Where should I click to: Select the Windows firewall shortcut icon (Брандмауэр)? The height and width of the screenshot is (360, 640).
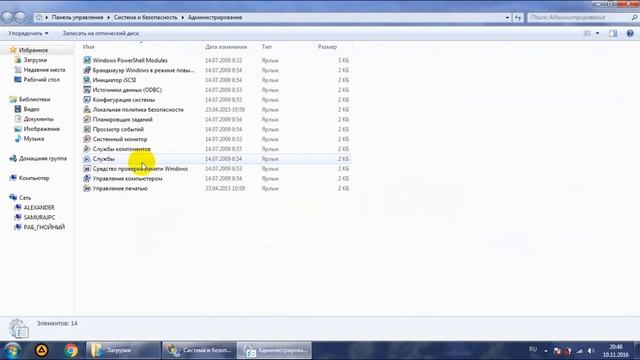pyautogui.click(x=87, y=70)
